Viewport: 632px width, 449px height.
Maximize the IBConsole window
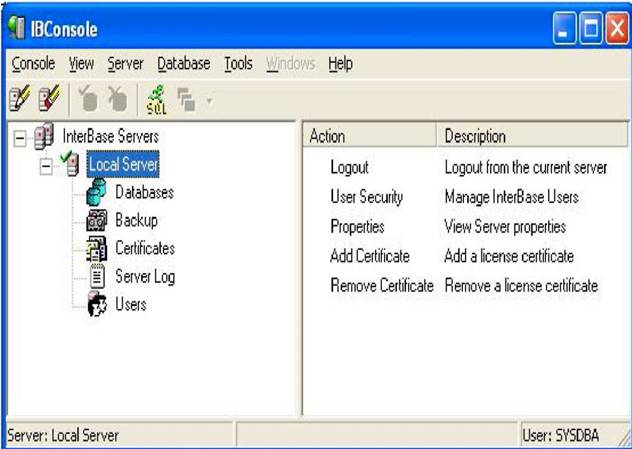coord(591,28)
